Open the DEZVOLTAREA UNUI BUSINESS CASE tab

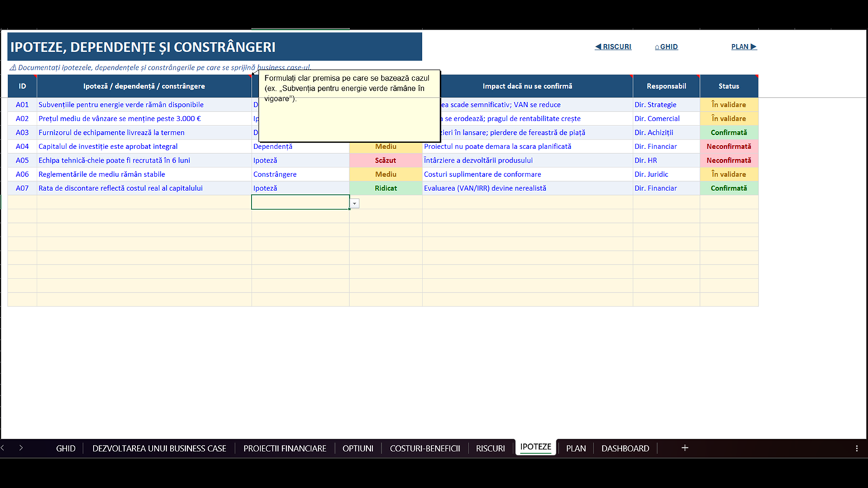pyautogui.click(x=159, y=448)
